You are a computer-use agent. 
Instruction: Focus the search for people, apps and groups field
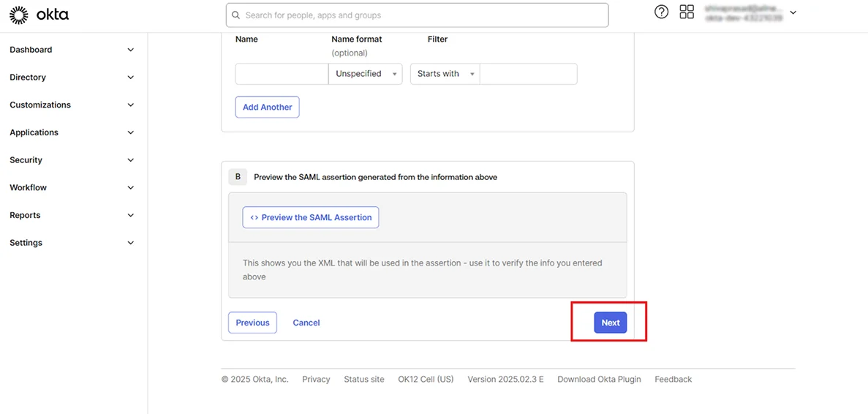click(417, 15)
